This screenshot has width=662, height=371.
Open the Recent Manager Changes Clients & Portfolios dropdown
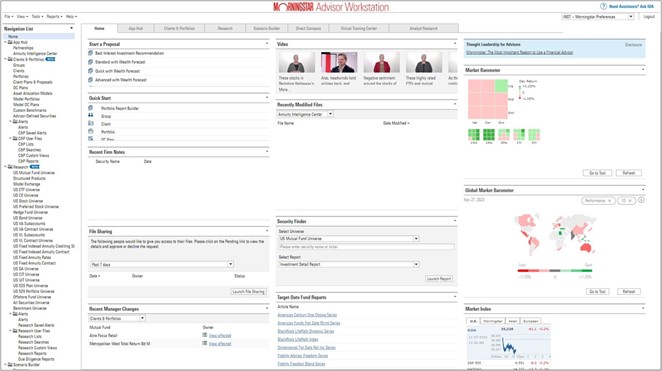pyautogui.click(x=142, y=318)
